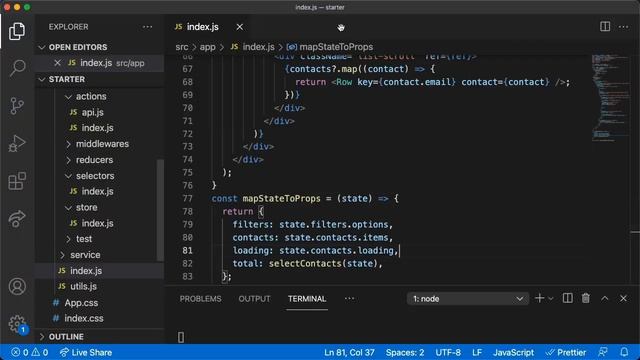Change end of line sequence LF

pyautogui.click(x=477, y=352)
